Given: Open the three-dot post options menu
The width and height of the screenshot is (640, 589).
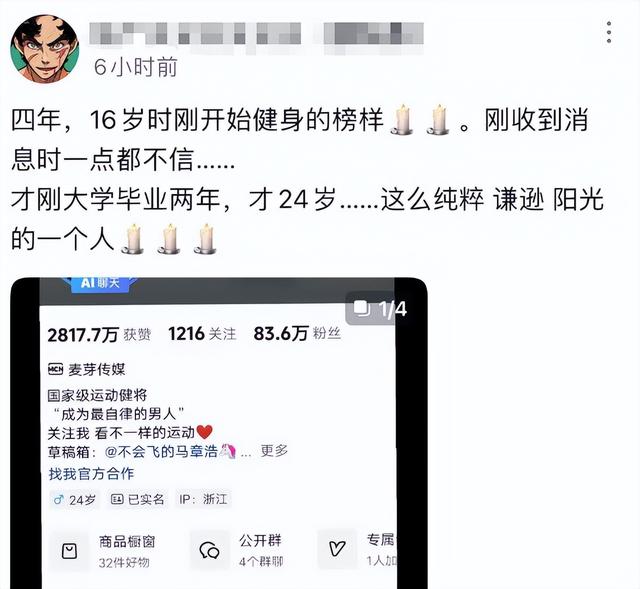Looking at the screenshot, I should tap(609, 32).
